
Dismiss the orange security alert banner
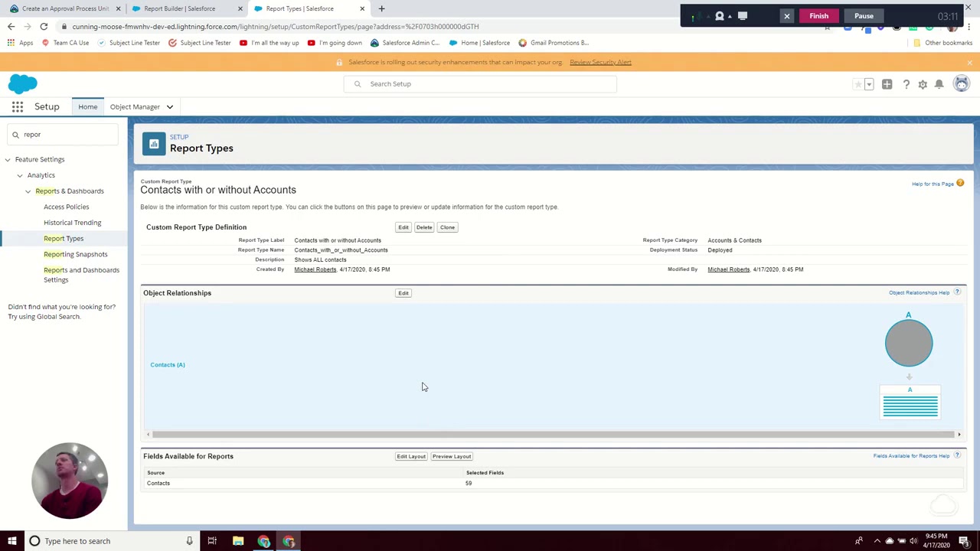(969, 62)
